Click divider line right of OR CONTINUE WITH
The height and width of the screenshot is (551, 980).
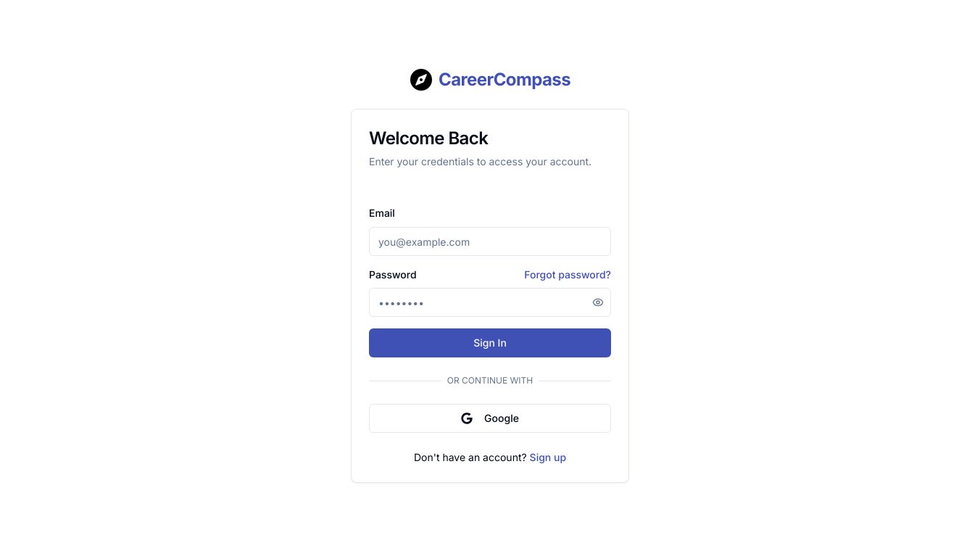pyautogui.click(x=574, y=381)
